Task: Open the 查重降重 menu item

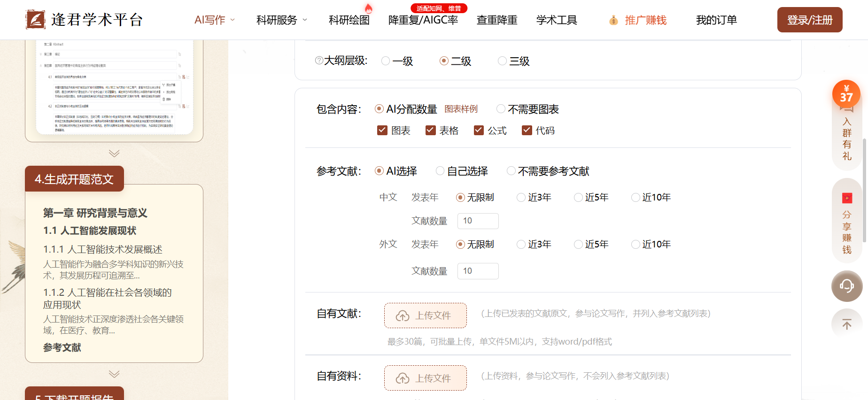Action: 497,20
